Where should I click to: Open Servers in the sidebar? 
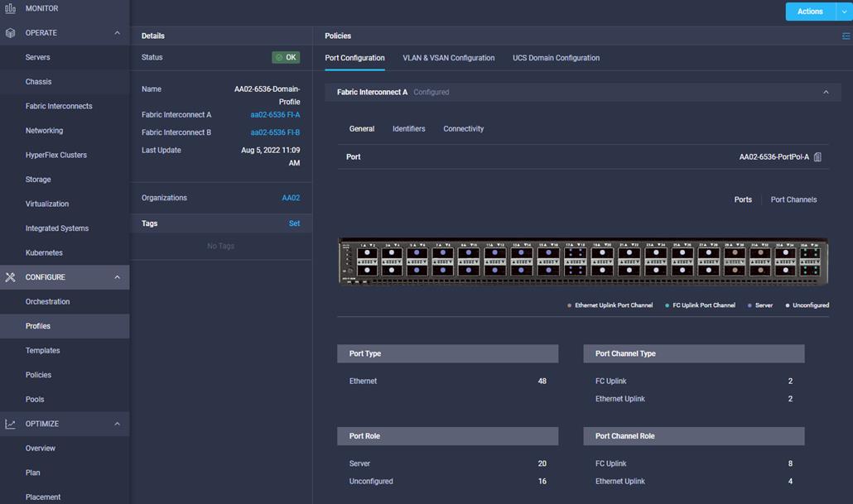[37, 57]
